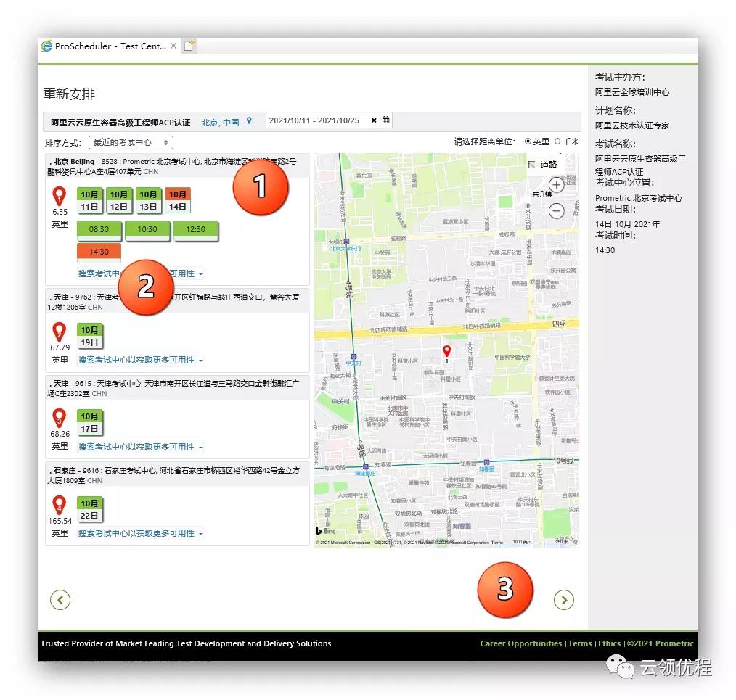Click the red map marker 1 on the map

446,352
